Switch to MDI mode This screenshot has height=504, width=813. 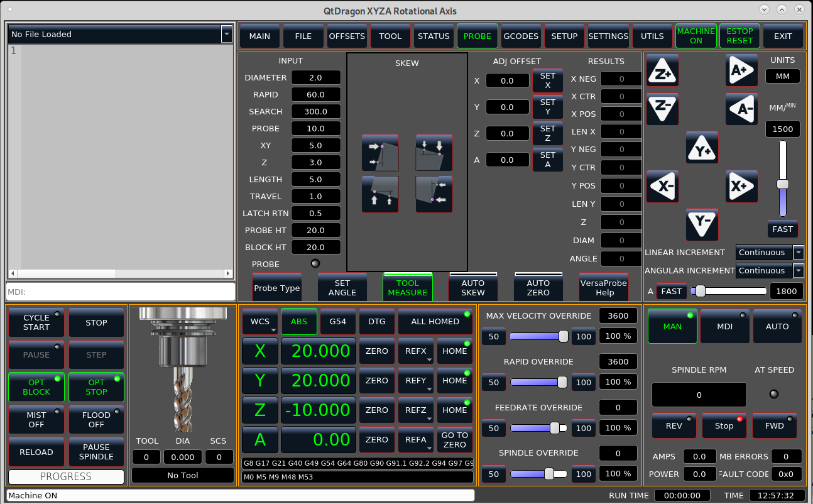coord(724,326)
